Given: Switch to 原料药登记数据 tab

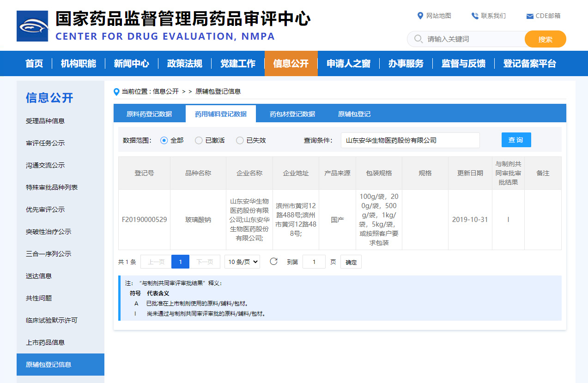Looking at the screenshot, I should point(149,114).
